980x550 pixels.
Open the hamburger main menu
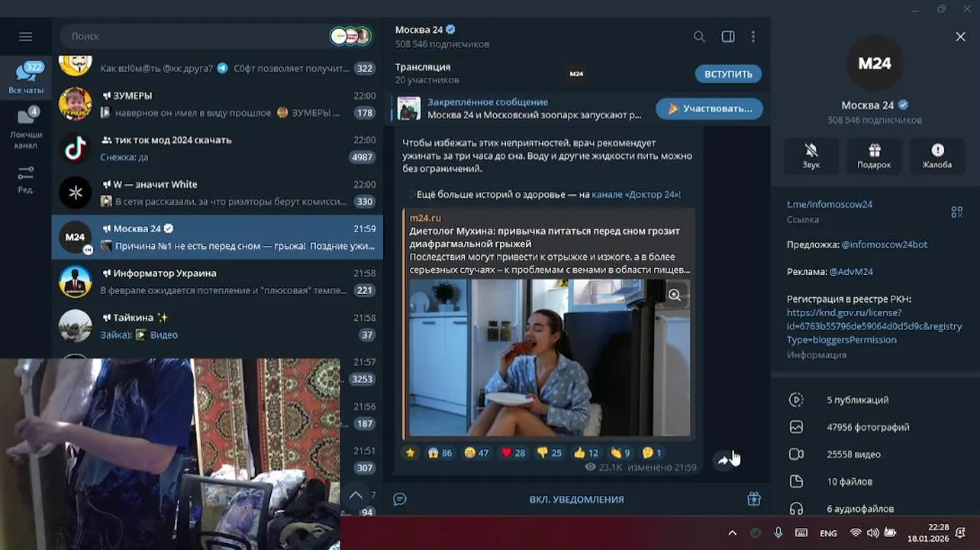pyautogui.click(x=25, y=37)
